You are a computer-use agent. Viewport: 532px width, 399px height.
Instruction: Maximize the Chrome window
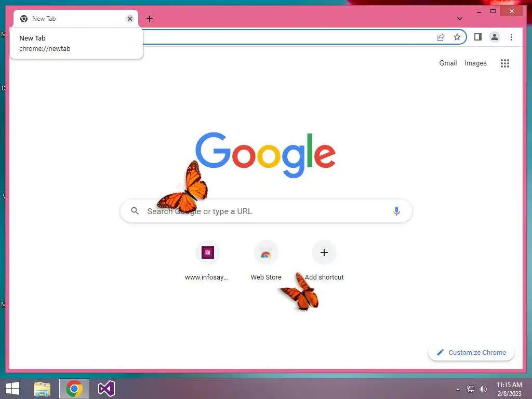pos(493,11)
